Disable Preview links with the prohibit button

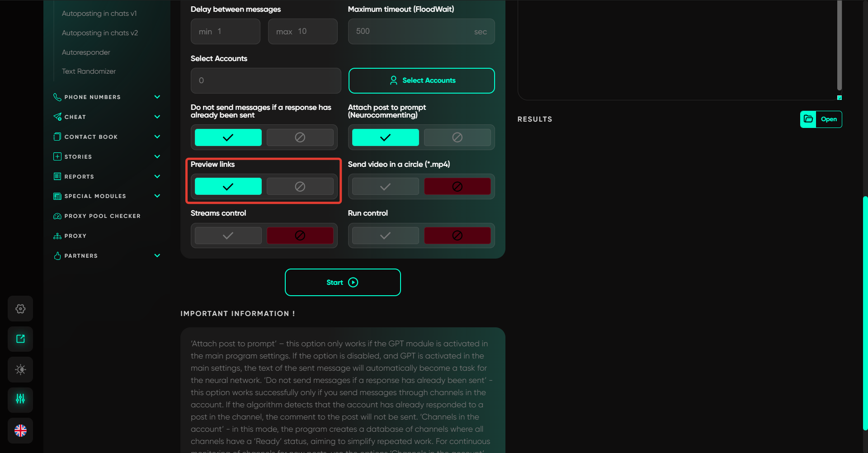(300, 186)
